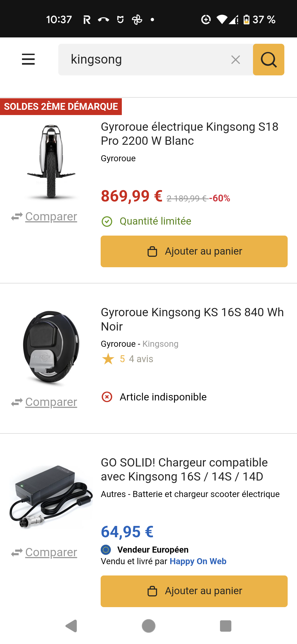This screenshot has height=644, width=297.
Task: Open the Happy On Web seller link
Action: (198, 561)
